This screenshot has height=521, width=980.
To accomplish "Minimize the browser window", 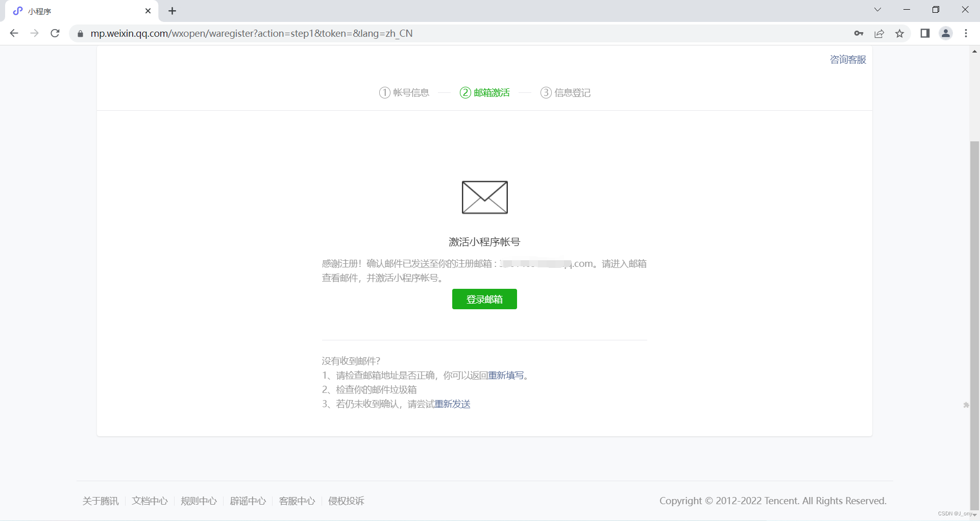I will pos(906,10).
